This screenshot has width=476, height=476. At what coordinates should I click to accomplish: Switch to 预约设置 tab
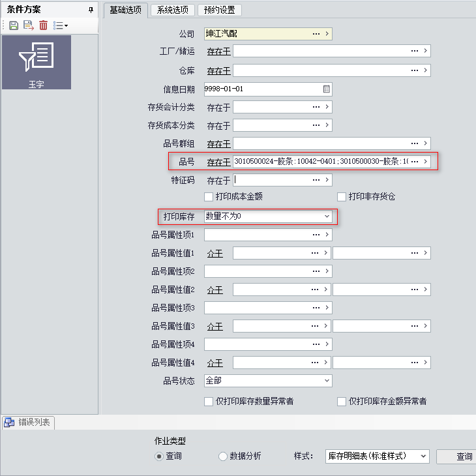pos(220,10)
